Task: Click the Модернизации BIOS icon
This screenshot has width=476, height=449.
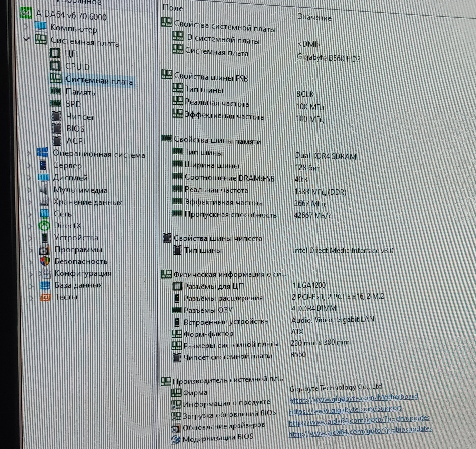Action: coord(176,440)
